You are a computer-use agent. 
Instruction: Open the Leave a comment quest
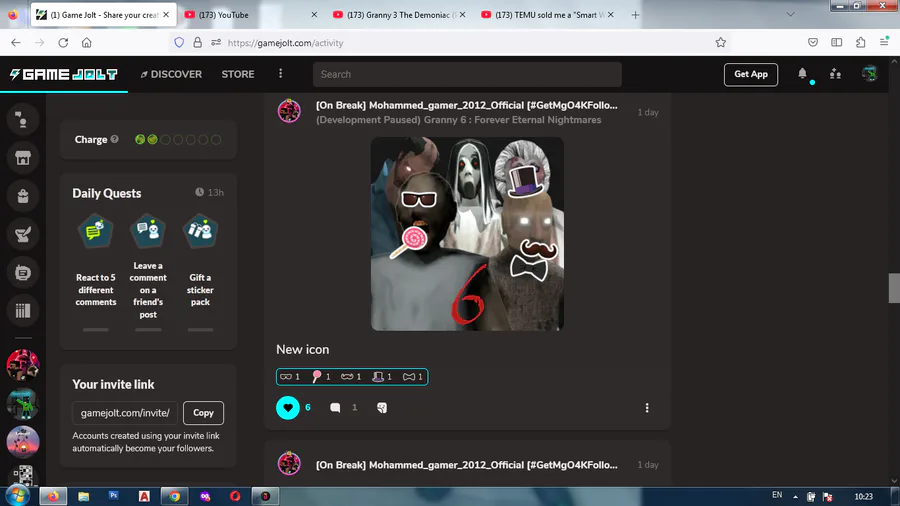tap(148, 271)
